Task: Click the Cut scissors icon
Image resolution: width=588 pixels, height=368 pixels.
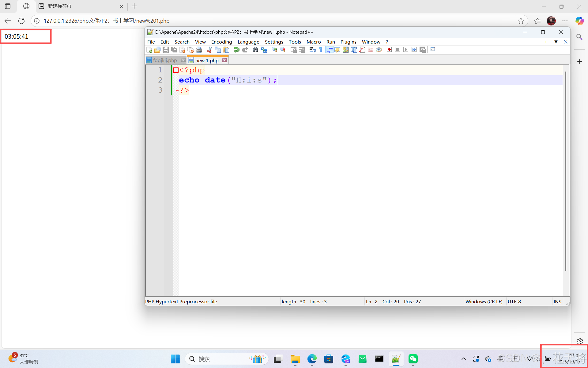Action: pos(209,50)
